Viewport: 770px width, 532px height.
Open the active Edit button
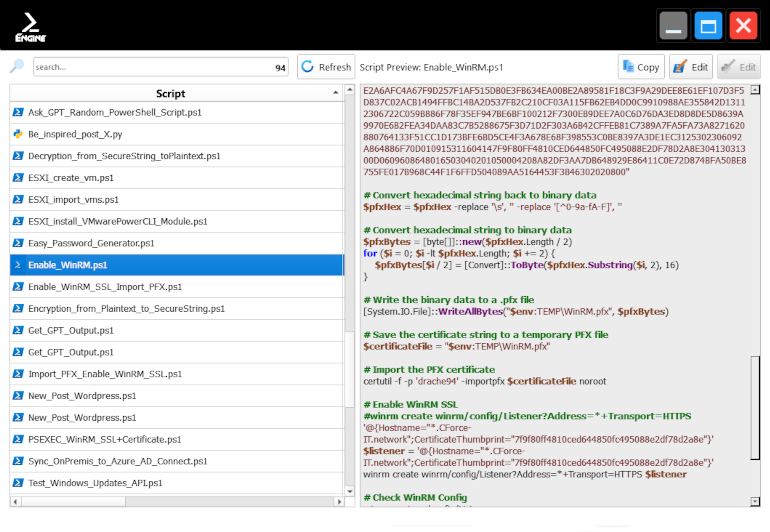click(x=691, y=67)
